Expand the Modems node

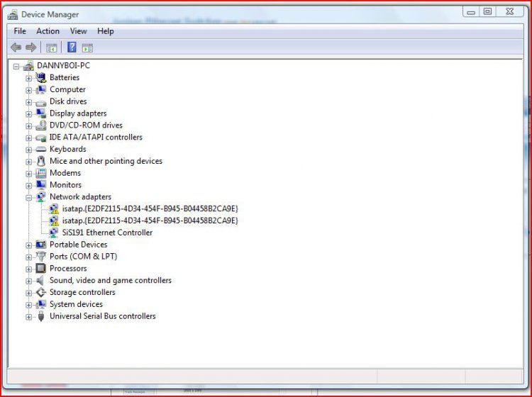tap(29, 174)
